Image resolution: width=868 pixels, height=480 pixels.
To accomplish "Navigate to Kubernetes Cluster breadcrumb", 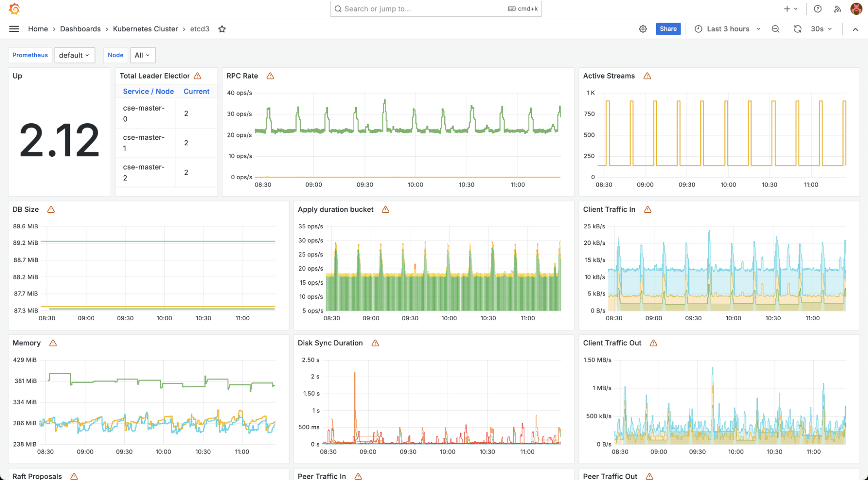I will tap(145, 29).
